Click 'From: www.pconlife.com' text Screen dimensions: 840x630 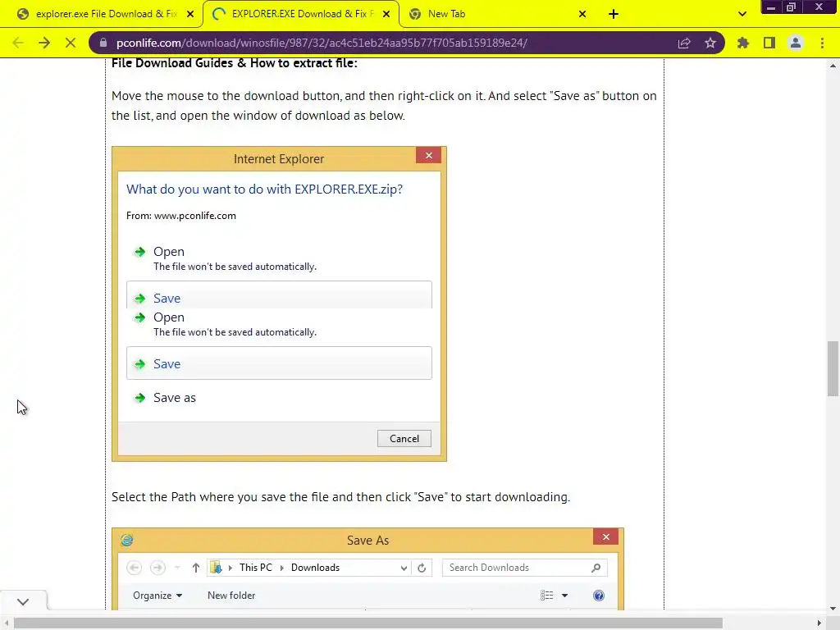(x=181, y=216)
